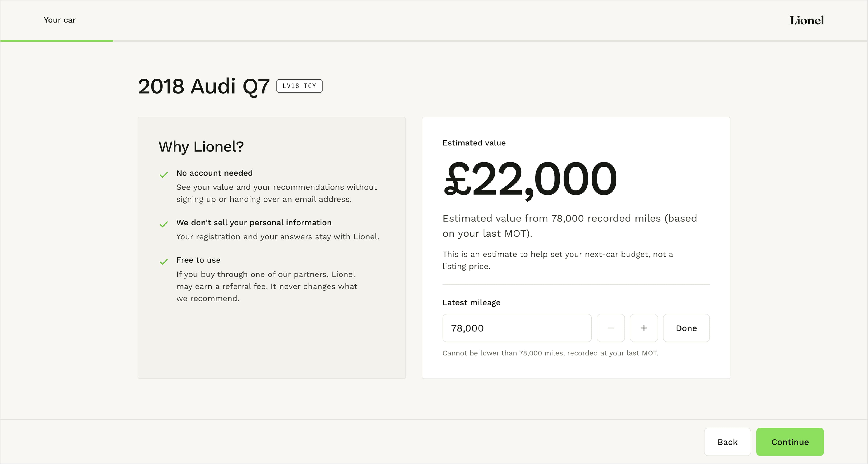Click the mileage minimum hint text

pos(550,353)
